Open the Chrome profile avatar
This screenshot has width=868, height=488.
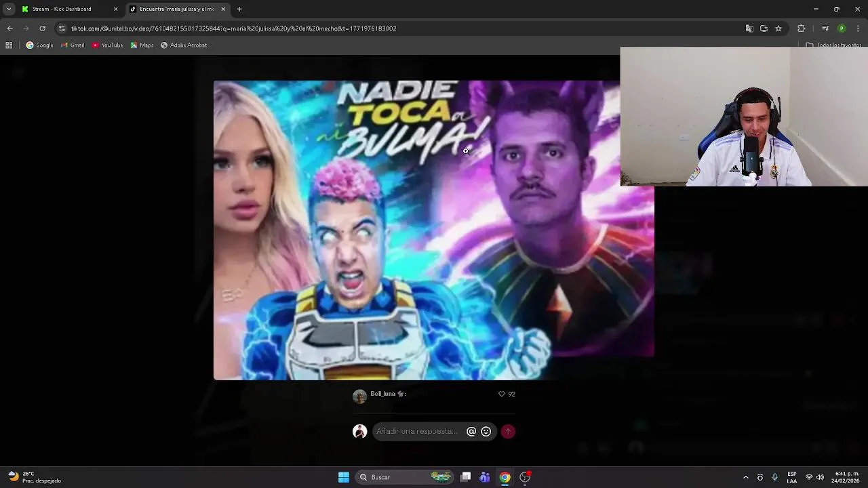[x=842, y=28]
